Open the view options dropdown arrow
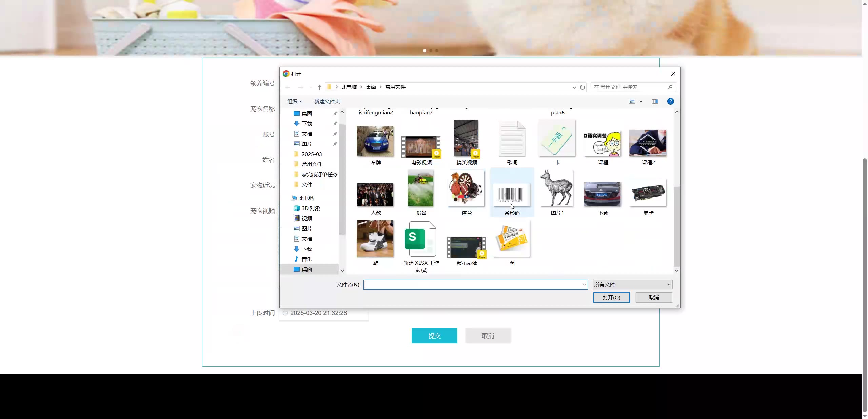This screenshot has width=868, height=419. click(641, 101)
